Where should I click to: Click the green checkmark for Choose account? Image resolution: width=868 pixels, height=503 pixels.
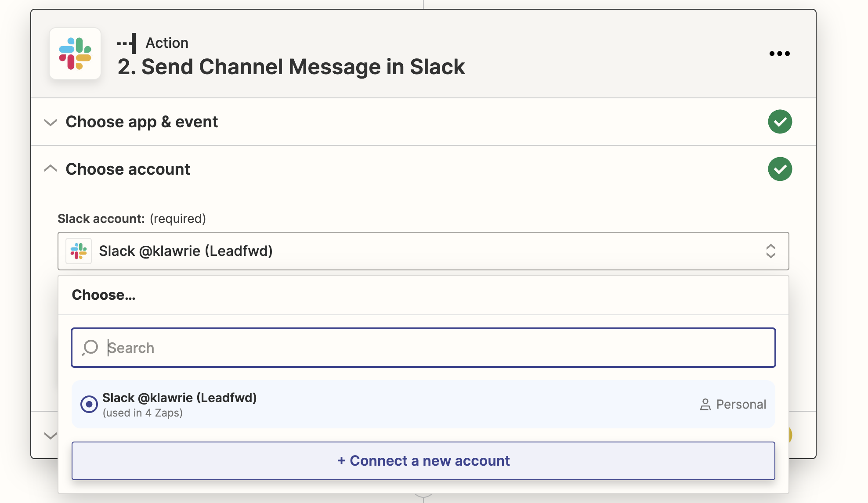[x=780, y=169]
